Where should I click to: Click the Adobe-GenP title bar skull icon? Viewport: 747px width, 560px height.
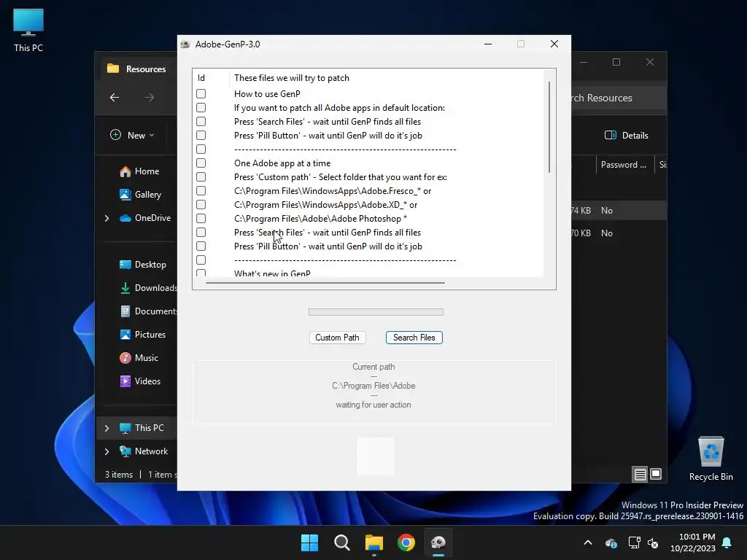click(185, 44)
